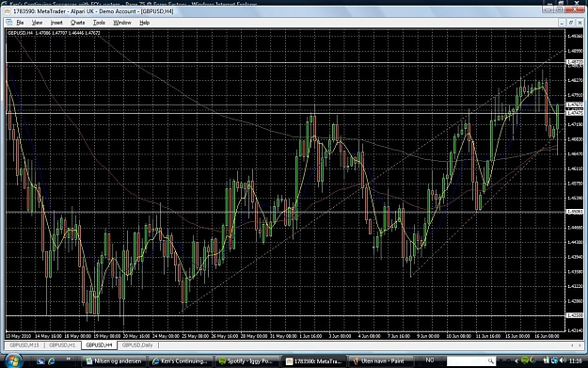Switch to Nilsen og andersen taskbar window
The height and width of the screenshot is (368, 588).
[x=115, y=360]
